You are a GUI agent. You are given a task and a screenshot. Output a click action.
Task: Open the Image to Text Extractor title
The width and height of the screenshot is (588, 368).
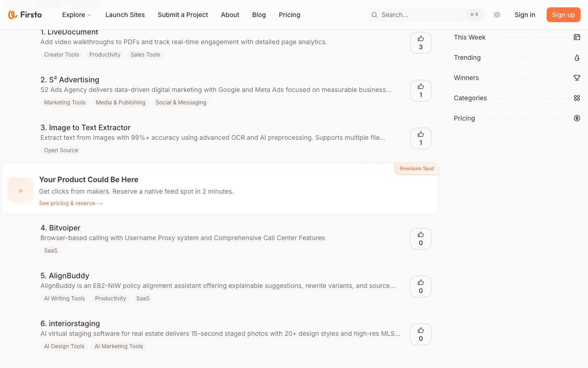click(85, 127)
